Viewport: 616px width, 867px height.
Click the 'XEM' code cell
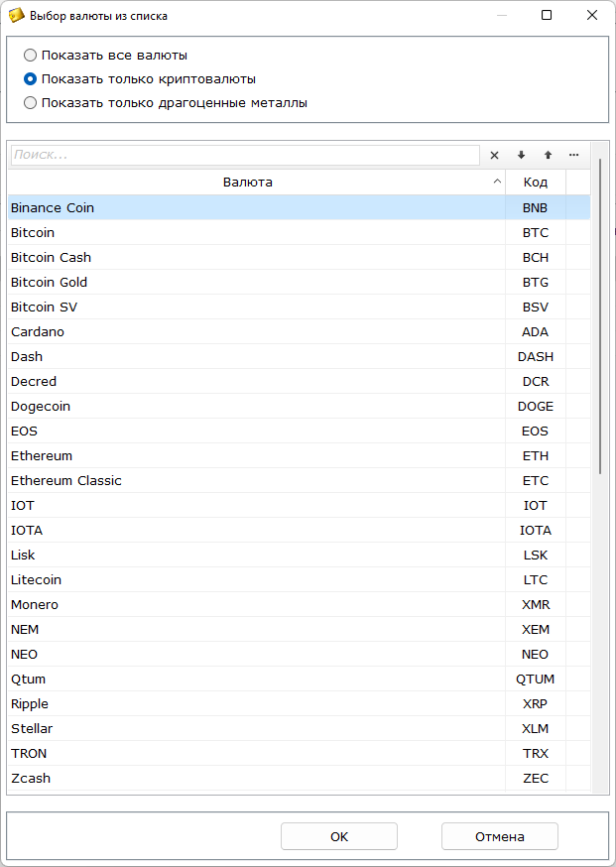point(536,629)
